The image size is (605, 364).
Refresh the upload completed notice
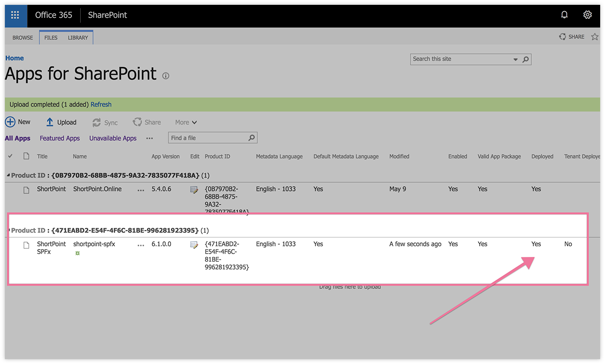click(101, 104)
